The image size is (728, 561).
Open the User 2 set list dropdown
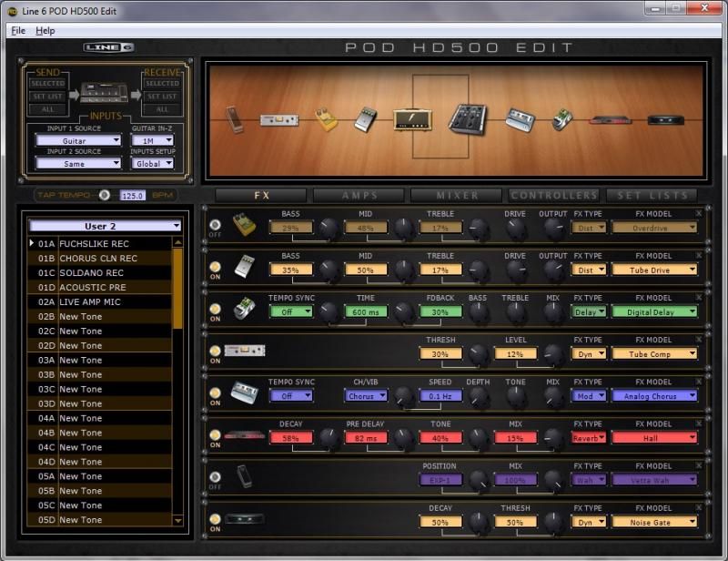click(x=105, y=226)
